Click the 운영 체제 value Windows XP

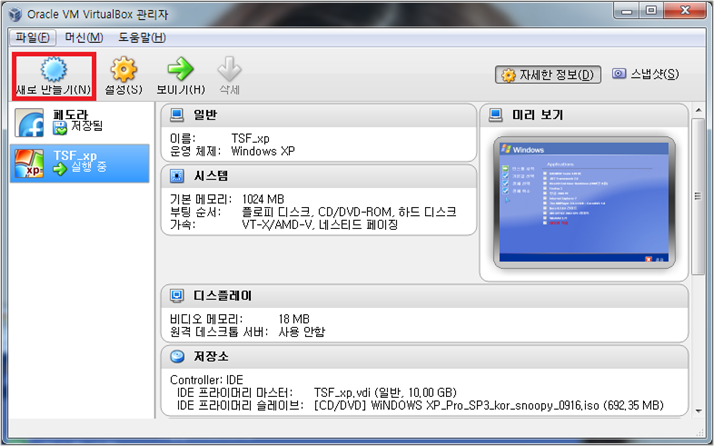263,151
